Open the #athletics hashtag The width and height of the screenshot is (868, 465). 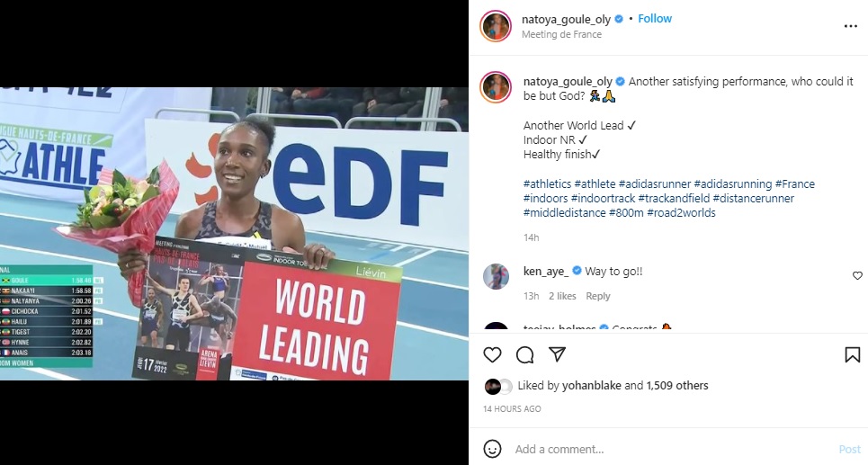[548, 183]
